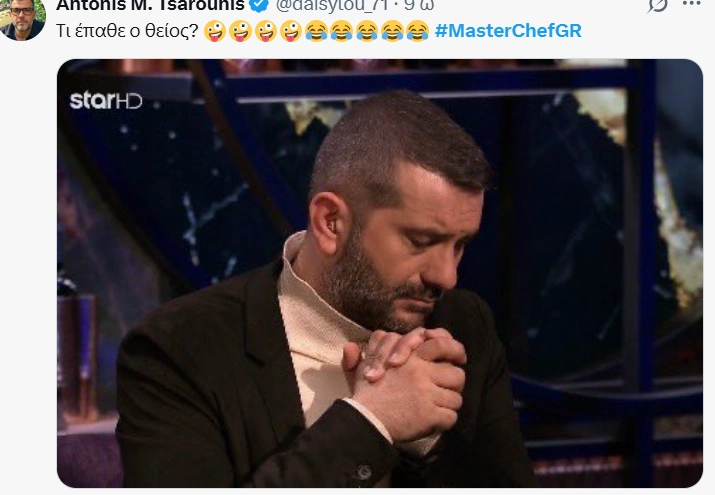The width and height of the screenshot is (715, 495).
Task: Open the author's round profile avatar
Action: point(22,18)
